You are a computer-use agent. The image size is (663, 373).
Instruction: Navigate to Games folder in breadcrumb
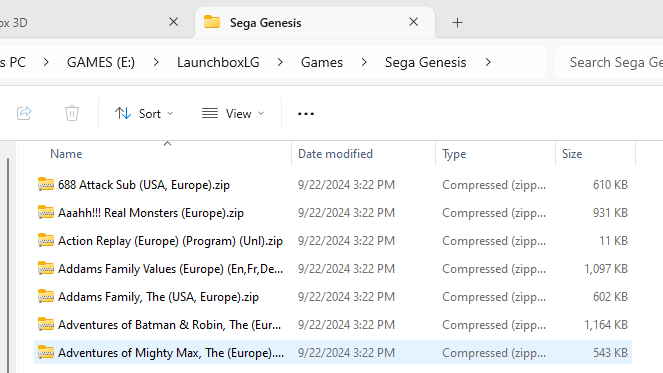click(322, 62)
